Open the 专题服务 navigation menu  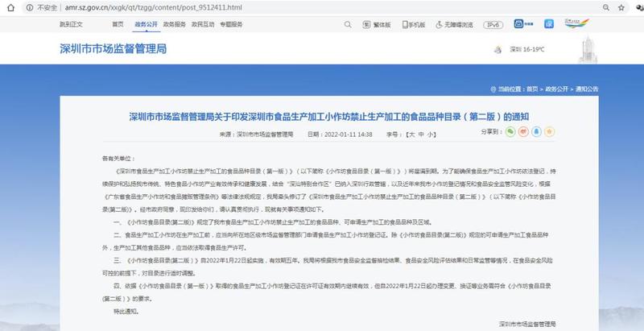tap(231, 25)
